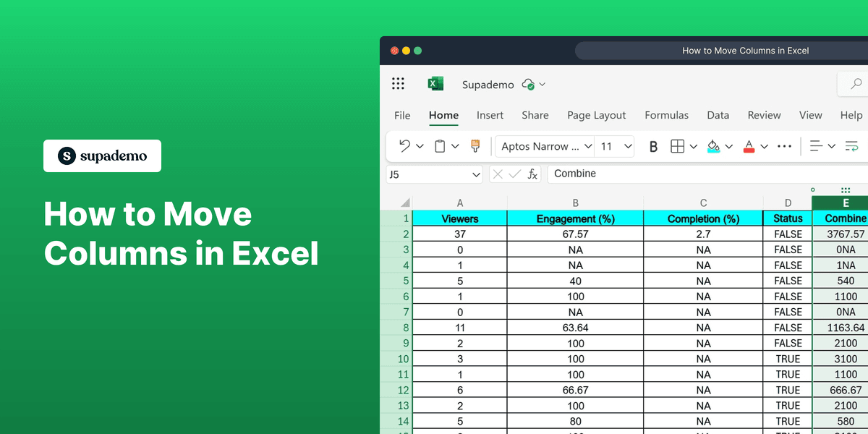Click the Supademo workbook title
The image size is (868, 434).
tap(488, 84)
